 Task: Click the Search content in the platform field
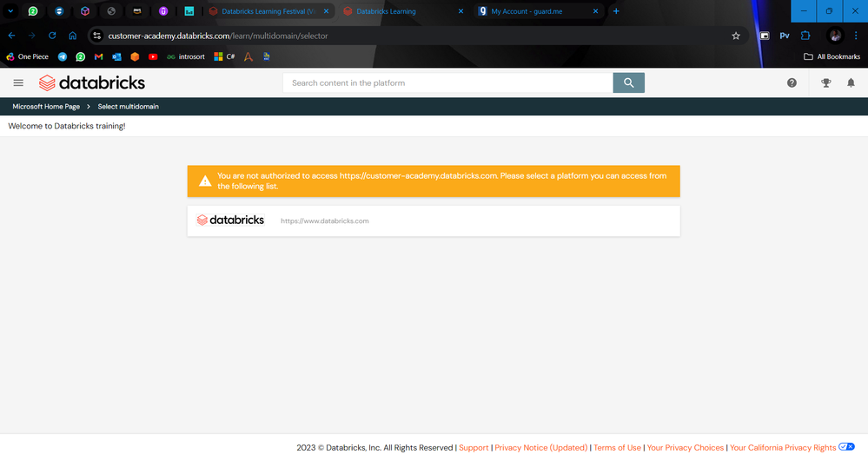447,83
